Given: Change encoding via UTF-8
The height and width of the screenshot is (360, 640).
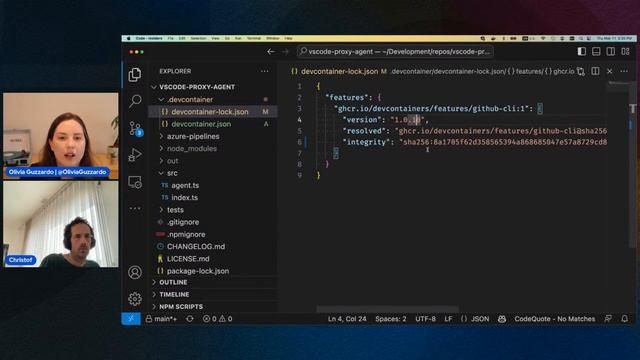Looking at the screenshot, I should pos(425,319).
